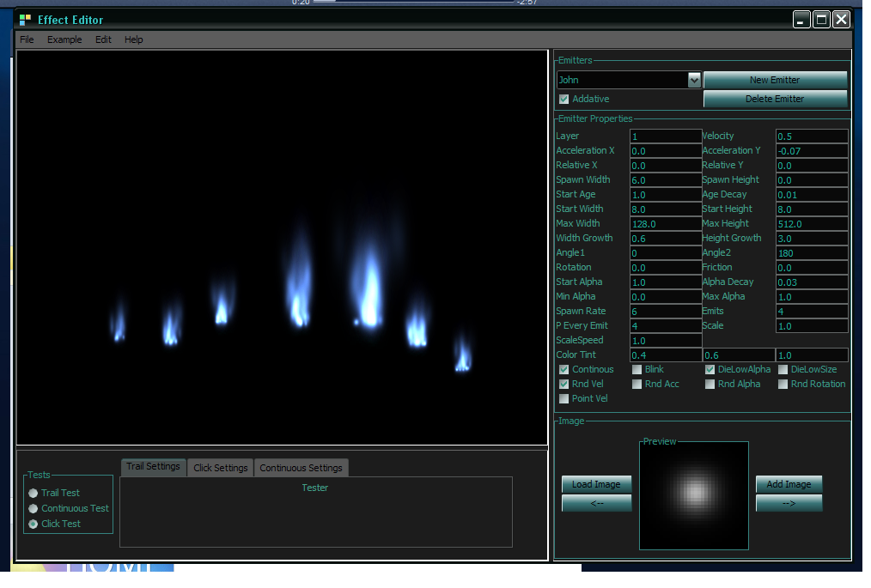Select the Trail Test radio button
Image resolution: width=871 pixels, height=588 pixels.
click(x=33, y=494)
